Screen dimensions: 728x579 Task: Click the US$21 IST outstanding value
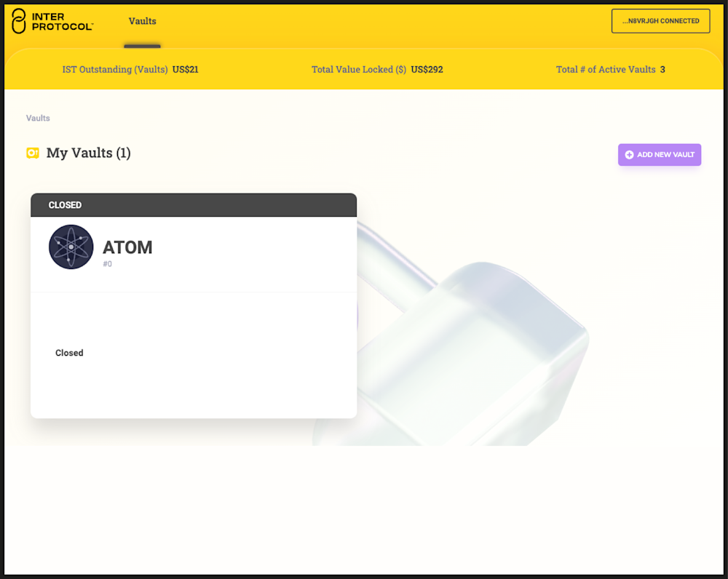point(185,70)
